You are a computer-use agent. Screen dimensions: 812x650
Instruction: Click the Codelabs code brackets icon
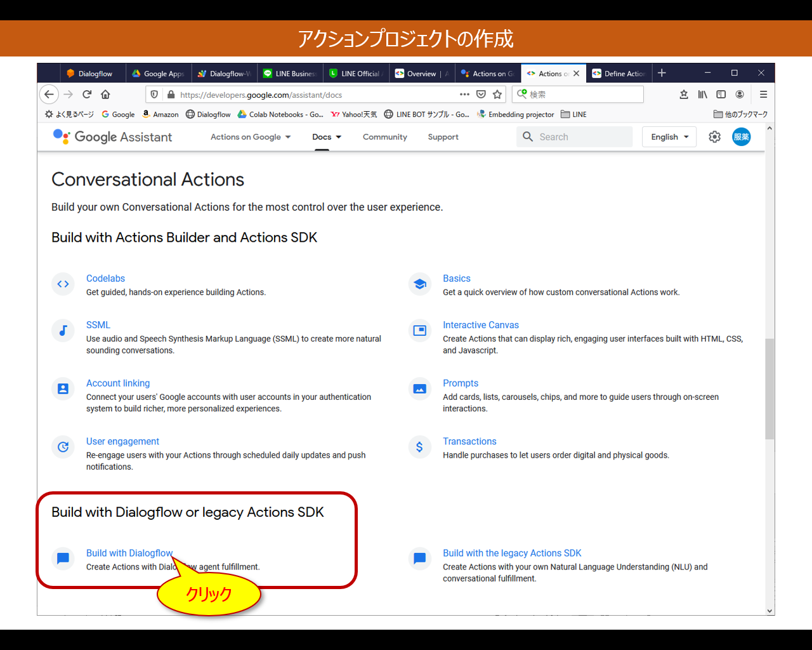(63, 284)
